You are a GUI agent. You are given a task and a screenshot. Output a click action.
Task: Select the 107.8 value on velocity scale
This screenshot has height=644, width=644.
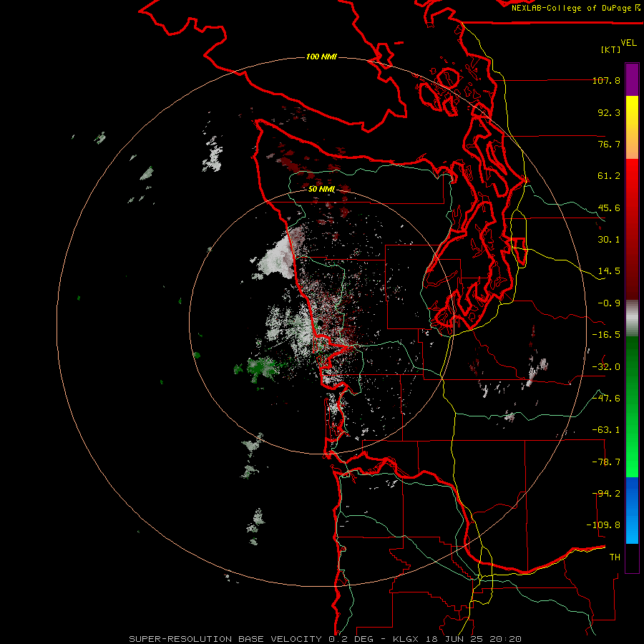[606, 80]
